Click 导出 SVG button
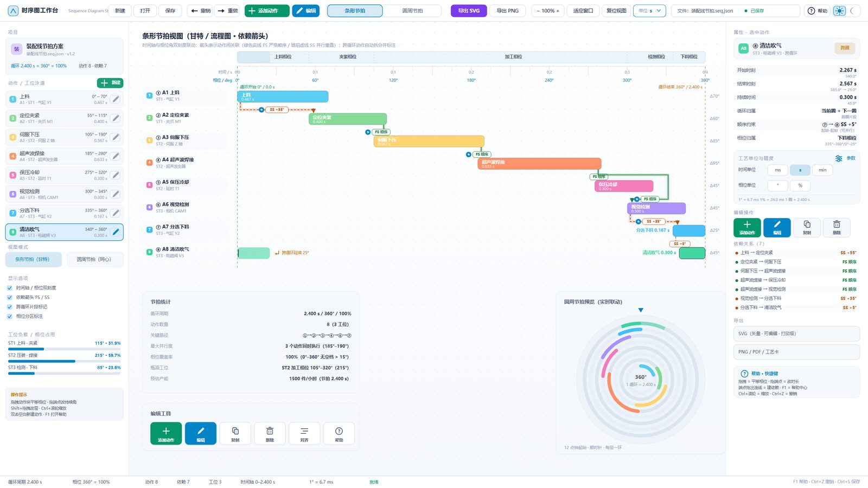Image resolution: width=868 pixels, height=488 pixels. point(469,11)
